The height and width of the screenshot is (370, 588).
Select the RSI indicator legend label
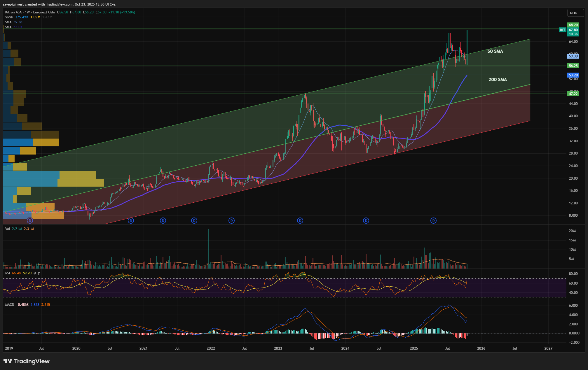click(x=8, y=273)
